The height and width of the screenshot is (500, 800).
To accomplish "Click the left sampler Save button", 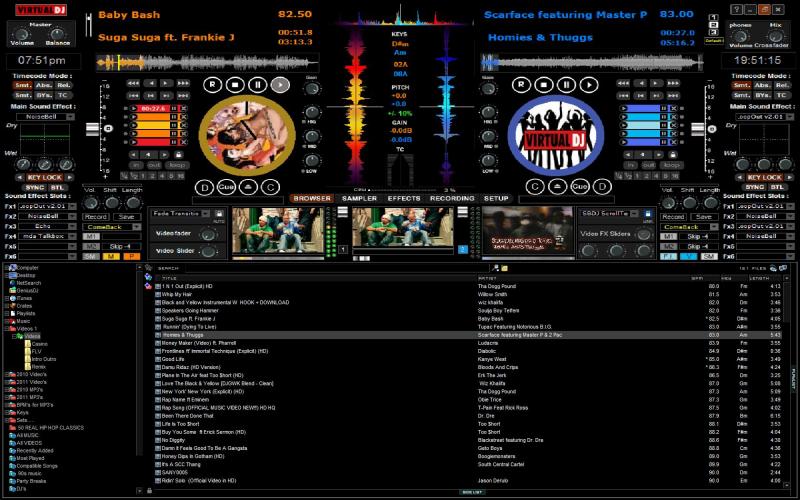I will point(126,217).
